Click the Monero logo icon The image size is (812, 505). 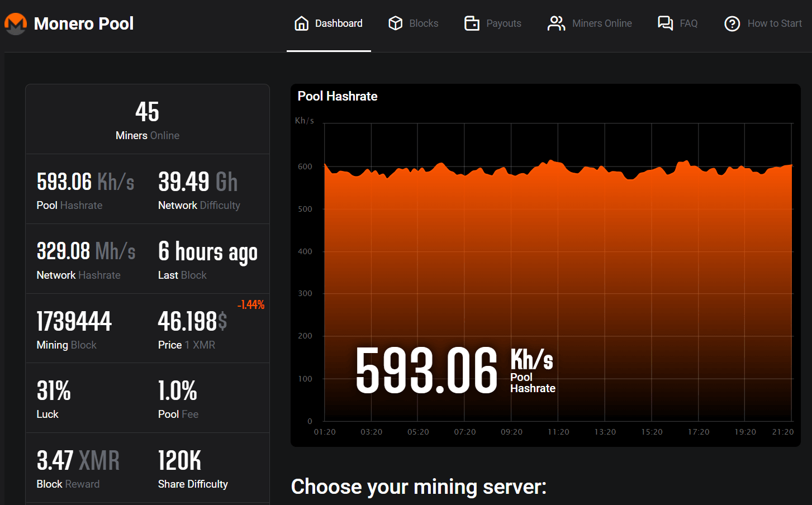pos(16,23)
